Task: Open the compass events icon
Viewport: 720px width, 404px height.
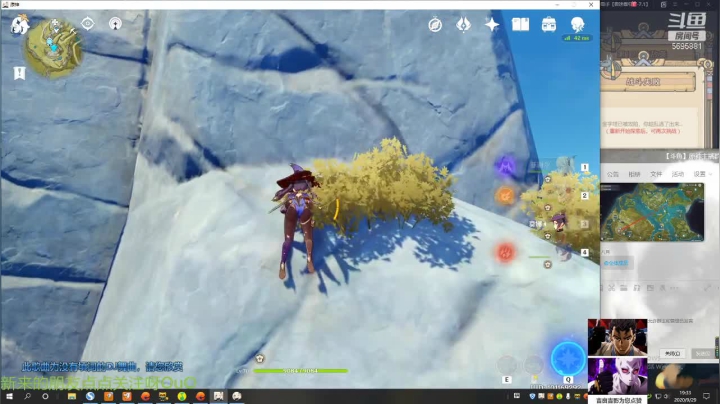Action: click(x=435, y=24)
